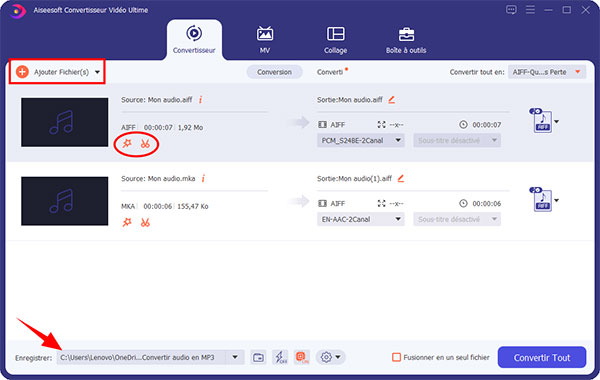Open the hamburger menu in title bar

pos(530,10)
